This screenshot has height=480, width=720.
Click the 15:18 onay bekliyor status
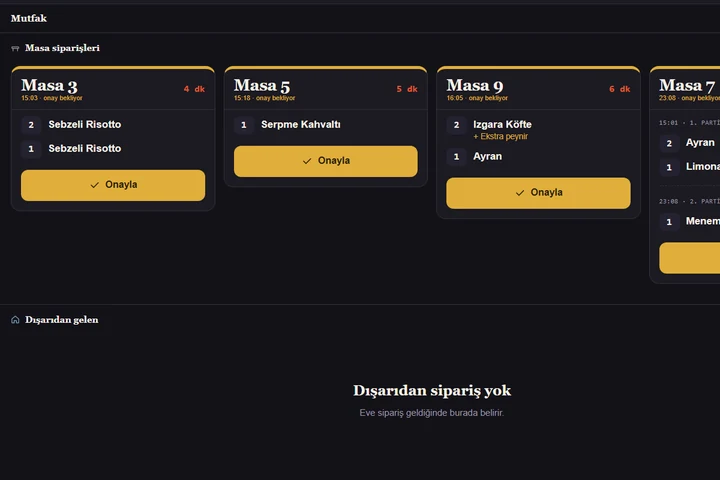(264, 98)
